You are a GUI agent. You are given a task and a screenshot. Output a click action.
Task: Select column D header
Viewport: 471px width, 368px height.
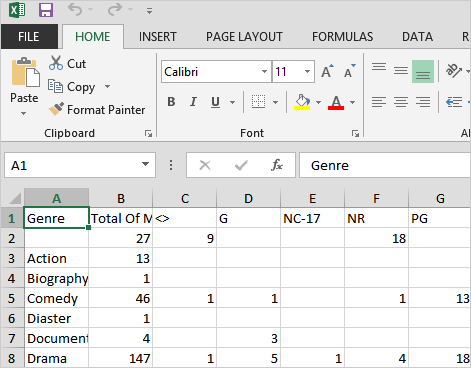click(x=248, y=199)
